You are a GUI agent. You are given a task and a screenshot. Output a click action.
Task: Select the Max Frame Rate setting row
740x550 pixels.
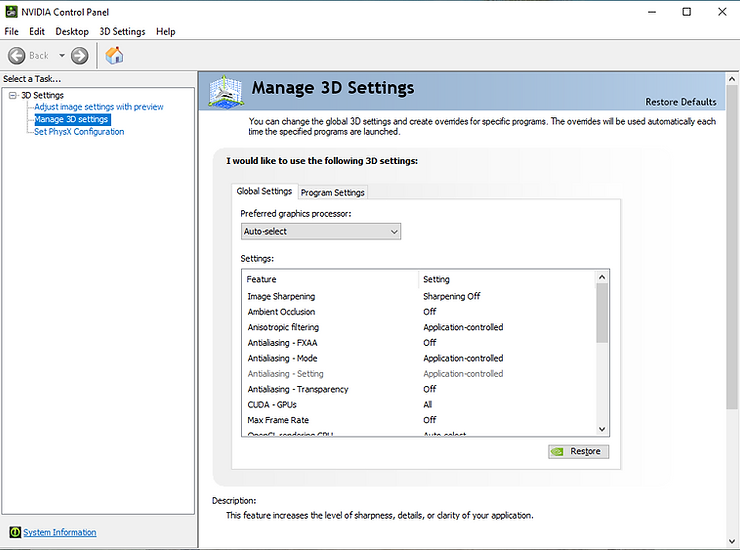pyautogui.click(x=419, y=420)
